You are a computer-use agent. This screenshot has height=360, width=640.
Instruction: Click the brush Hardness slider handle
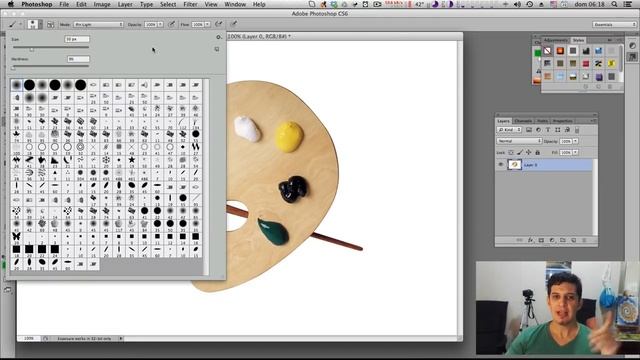point(13,68)
